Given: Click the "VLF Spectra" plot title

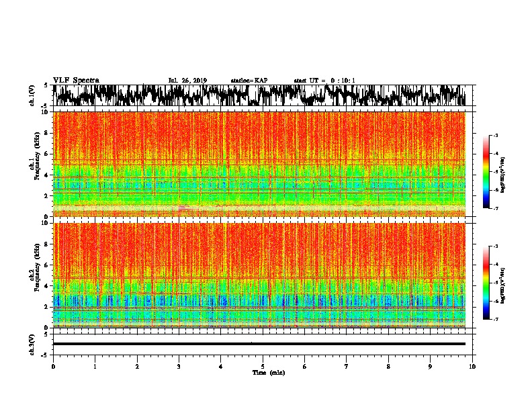Looking at the screenshot, I should pyautogui.click(x=76, y=81).
